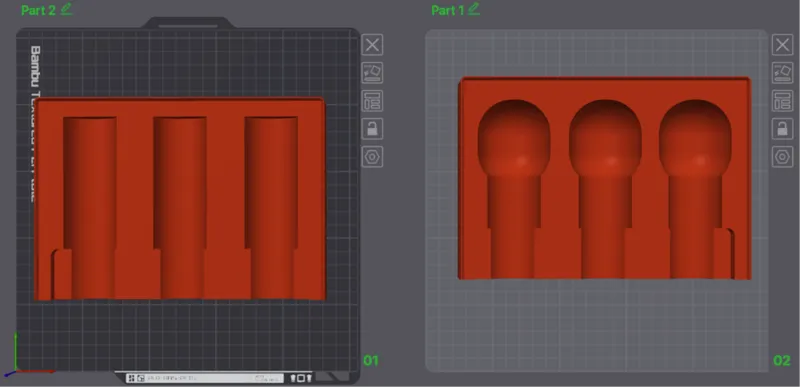The image size is (800, 387).
Task: Open plate settings for plate 01
Action: (372, 157)
